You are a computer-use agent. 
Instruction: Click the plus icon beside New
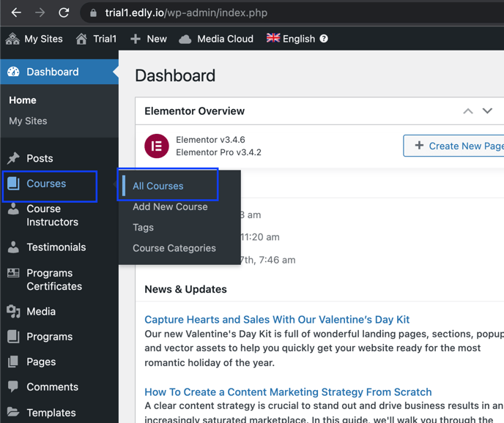coord(136,39)
